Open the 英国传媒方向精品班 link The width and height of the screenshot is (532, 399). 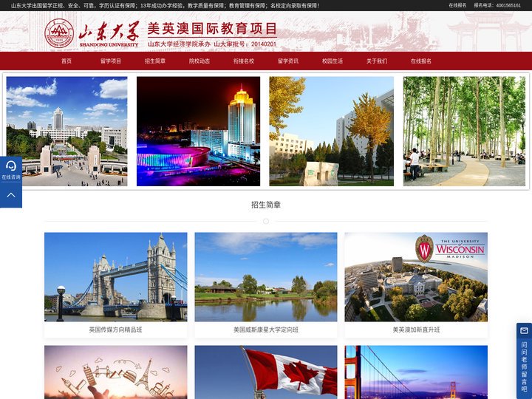click(x=116, y=330)
